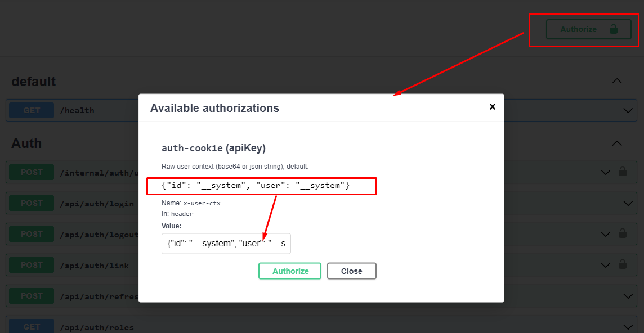Expand the /api/auth/login endpoint chevron
This screenshot has width=644, height=333.
coord(628,203)
